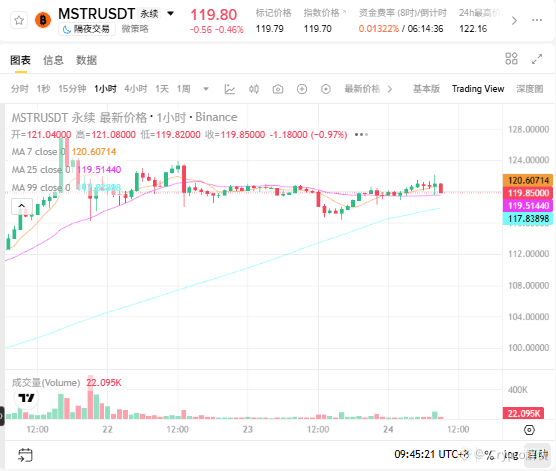Open more intervals dropdown arrow

pos(206,89)
